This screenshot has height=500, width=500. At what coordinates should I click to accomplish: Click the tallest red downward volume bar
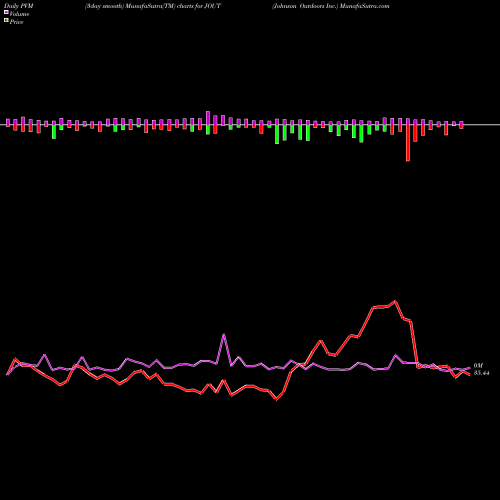(x=408, y=143)
